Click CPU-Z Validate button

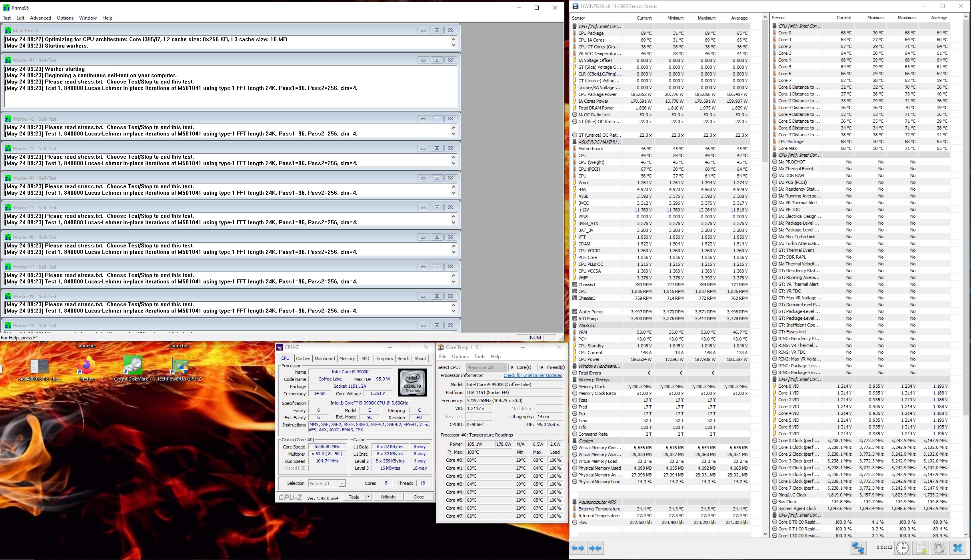[388, 497]
